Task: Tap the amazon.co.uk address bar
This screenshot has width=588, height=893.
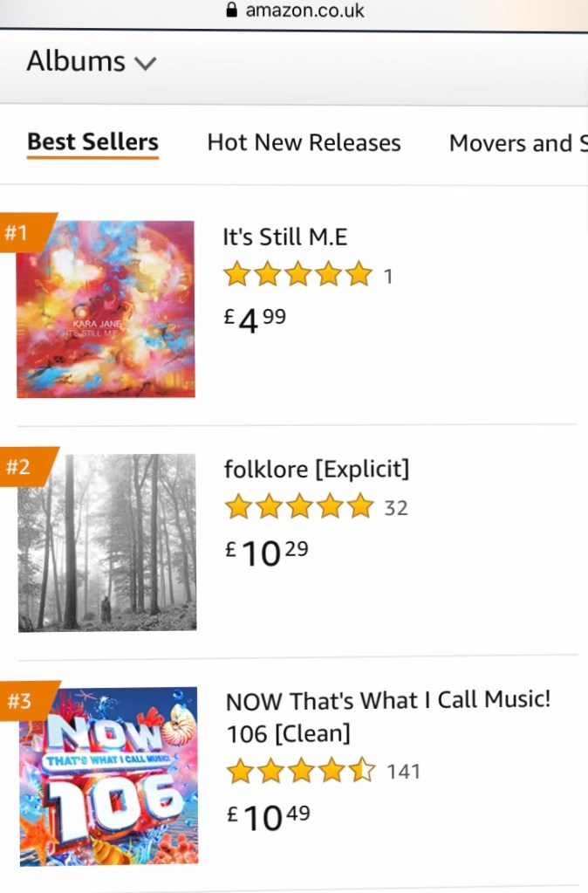Action: coord(304,10)
